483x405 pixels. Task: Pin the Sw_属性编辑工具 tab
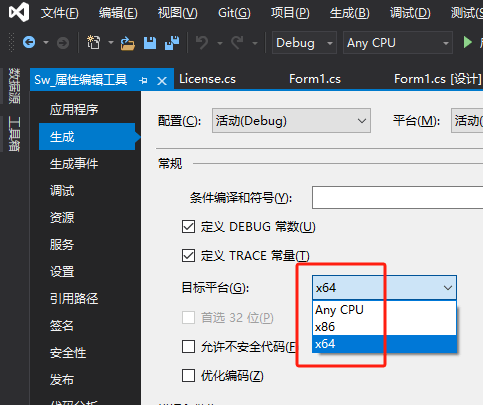[143, 80]
